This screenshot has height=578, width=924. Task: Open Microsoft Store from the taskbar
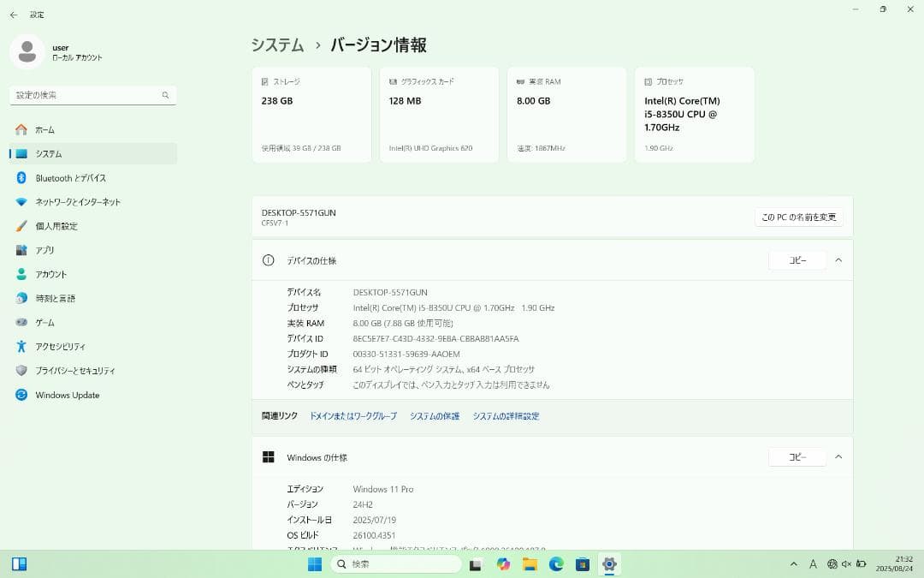coord(583,565)
